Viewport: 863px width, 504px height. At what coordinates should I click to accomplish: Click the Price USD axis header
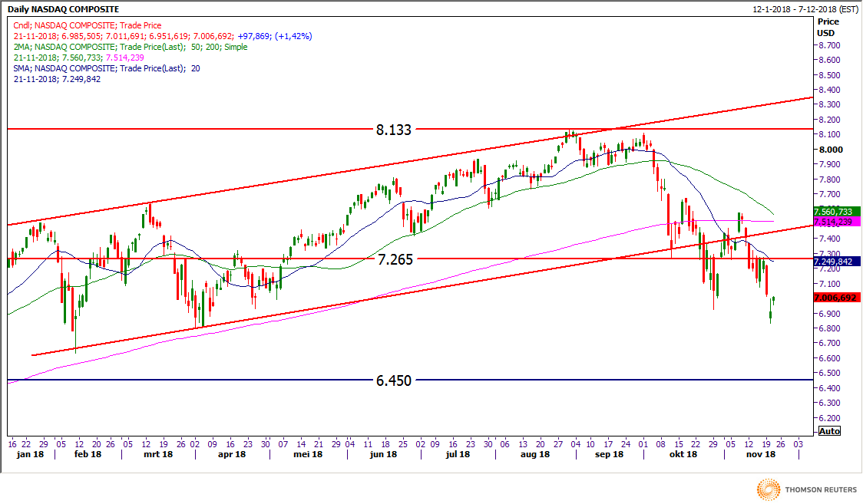coord(826,28)
